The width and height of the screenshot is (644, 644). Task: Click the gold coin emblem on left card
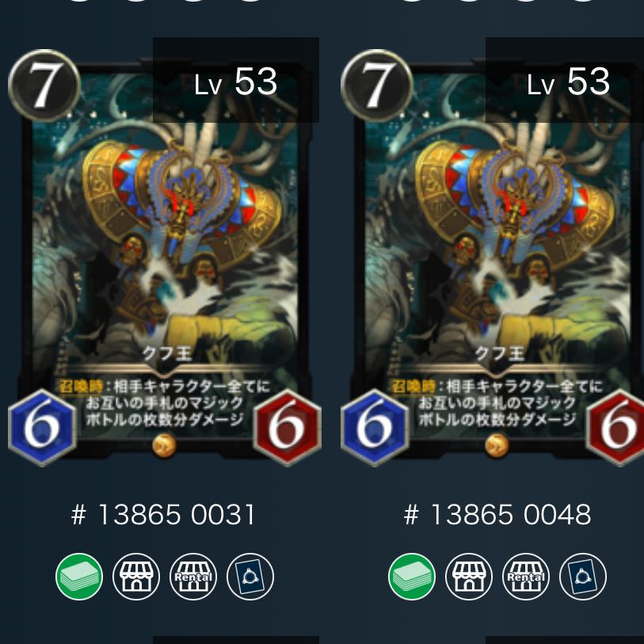tap(164, 445)
